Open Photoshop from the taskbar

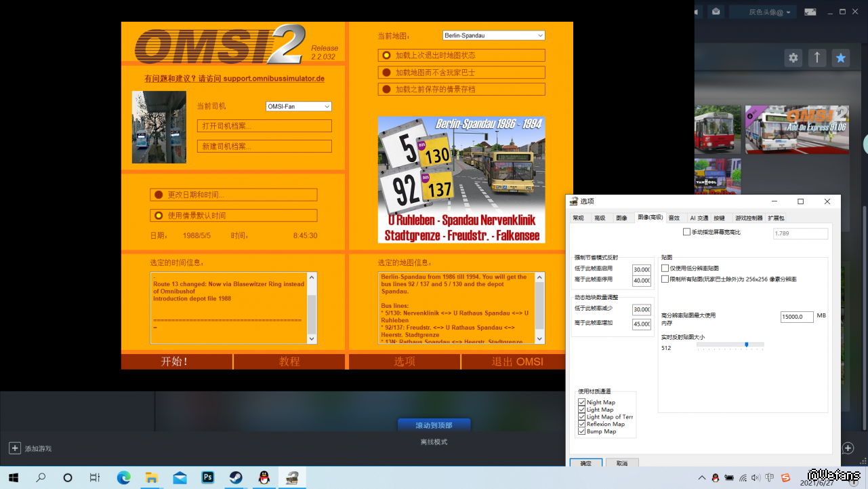pyautogui.click(x=208, y=477)
